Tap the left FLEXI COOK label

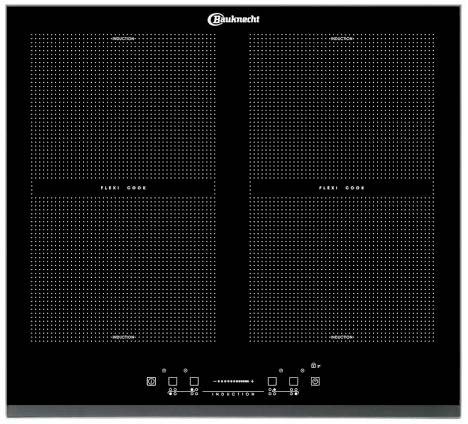point(124,188)
